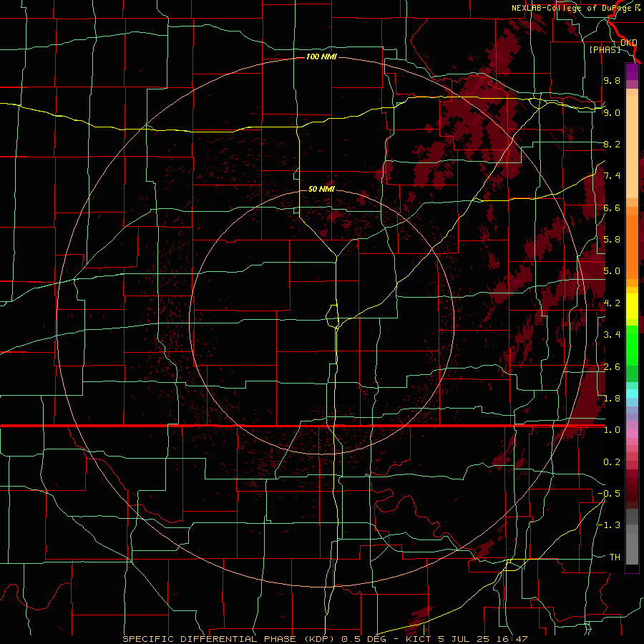
Task: Click the 1.0 scale value
Action: [x=612, y=430]
